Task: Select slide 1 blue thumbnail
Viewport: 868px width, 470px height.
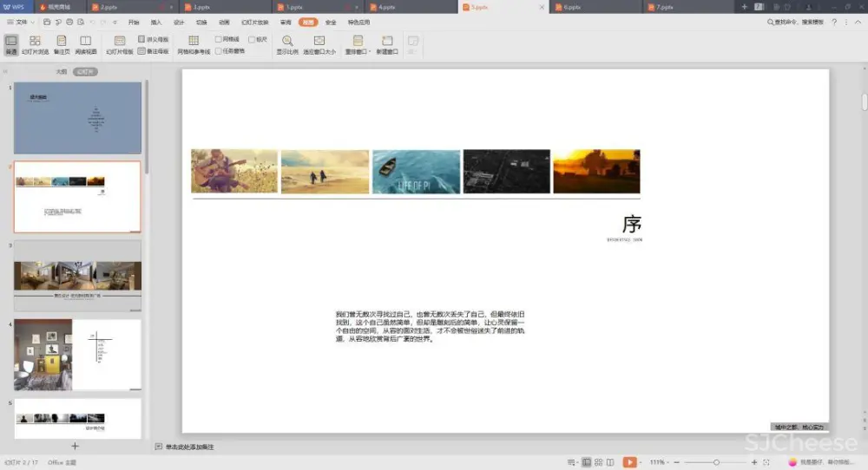Action: (x=77, y=118)
